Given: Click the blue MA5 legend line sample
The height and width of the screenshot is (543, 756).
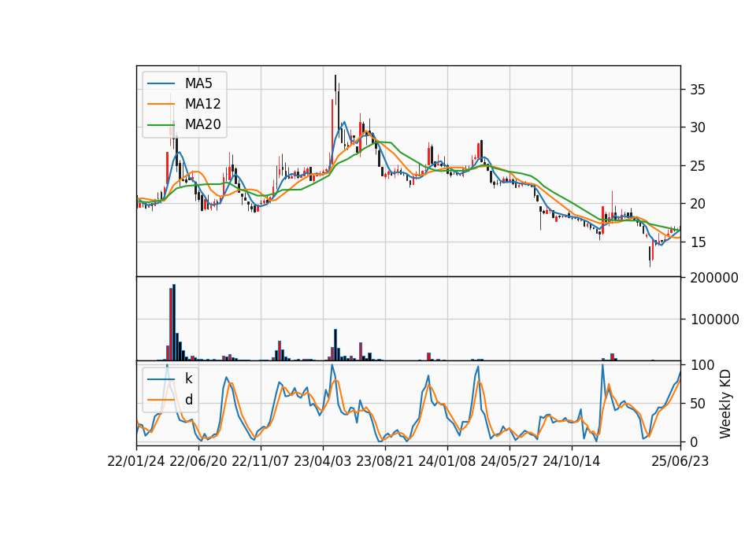Looking at the screenshot, I should pos(161,83).
